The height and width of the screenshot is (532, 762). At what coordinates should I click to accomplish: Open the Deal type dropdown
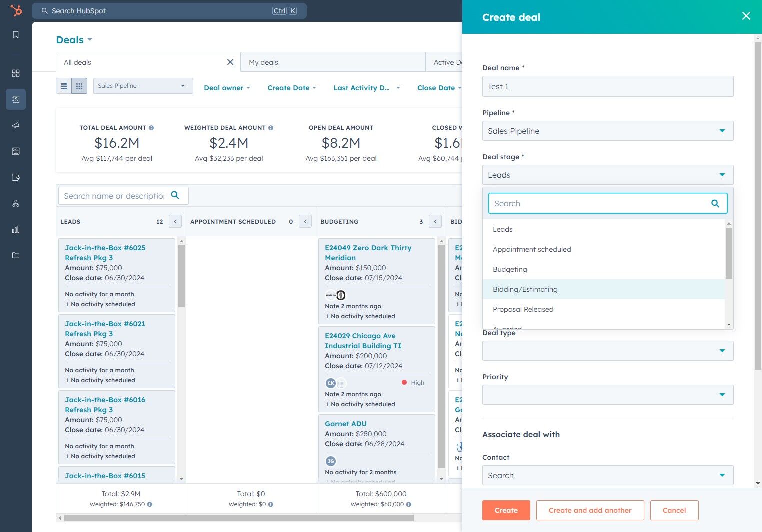pos(608,351)
